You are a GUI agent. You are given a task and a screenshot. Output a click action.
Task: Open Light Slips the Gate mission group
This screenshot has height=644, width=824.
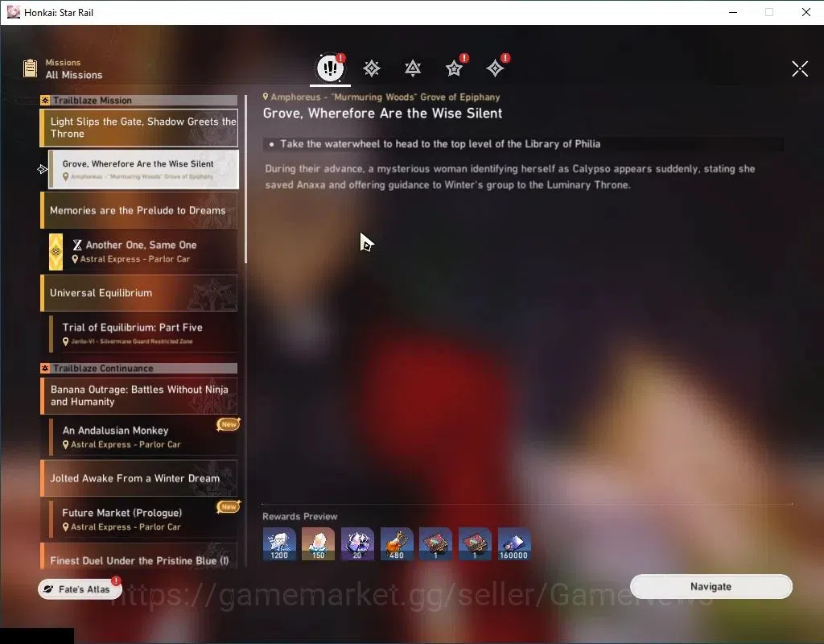[138, 128]
